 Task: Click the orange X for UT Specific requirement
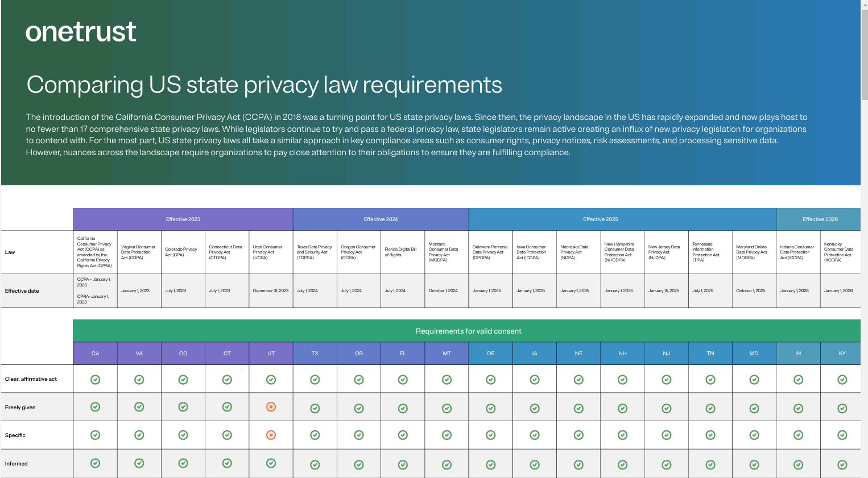click(271, 435)
